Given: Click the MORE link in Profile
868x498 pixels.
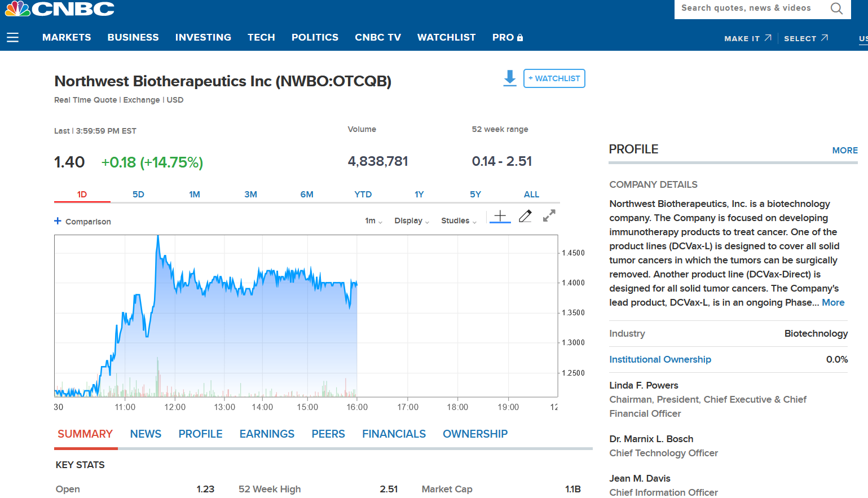Looking at the screenshot, I should coord(844,150).
